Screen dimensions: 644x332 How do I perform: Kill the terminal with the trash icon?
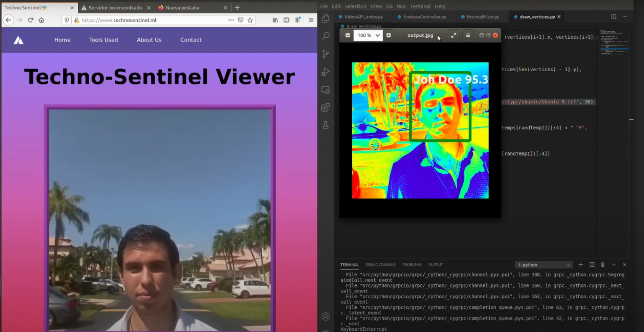603,265
